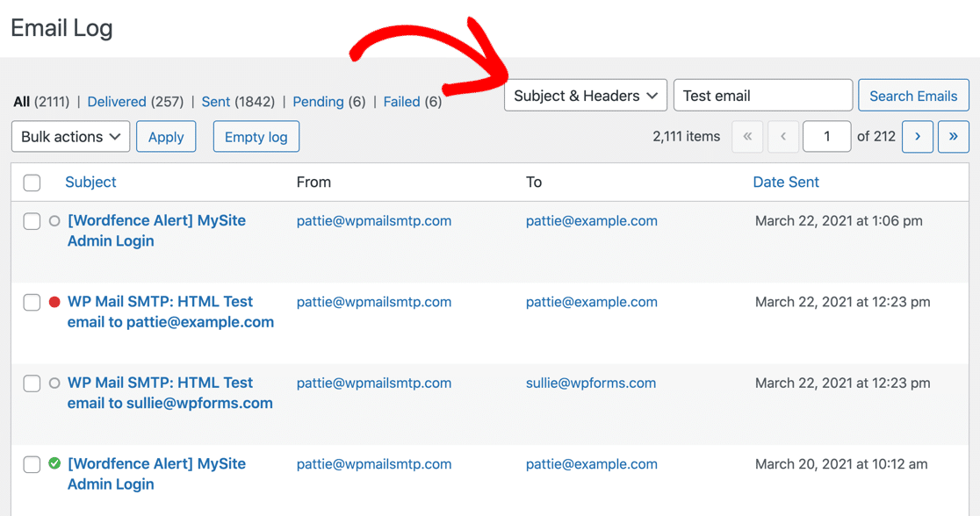Click the sender address in the 1:06 pm Wordfence Alert row
Viewport: 980px width, 516px height.
[x=374, y=220]
